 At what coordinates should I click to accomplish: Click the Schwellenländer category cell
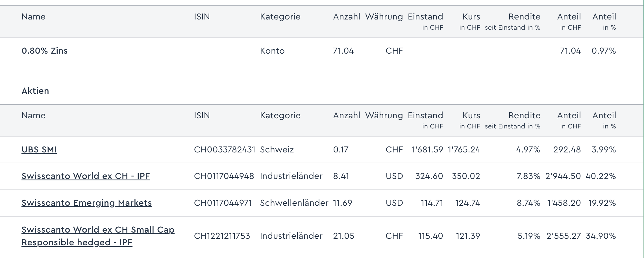click(294, 203)
